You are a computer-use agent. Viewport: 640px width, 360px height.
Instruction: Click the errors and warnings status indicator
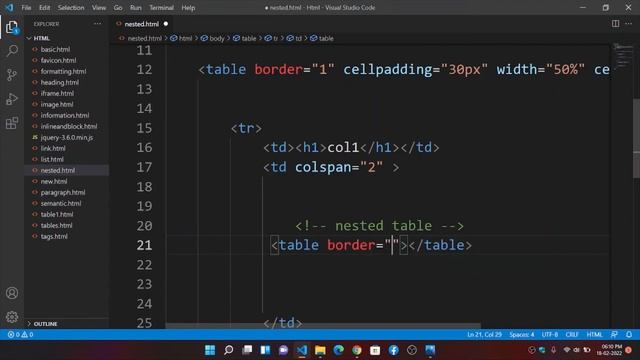[x=20, y=335]
